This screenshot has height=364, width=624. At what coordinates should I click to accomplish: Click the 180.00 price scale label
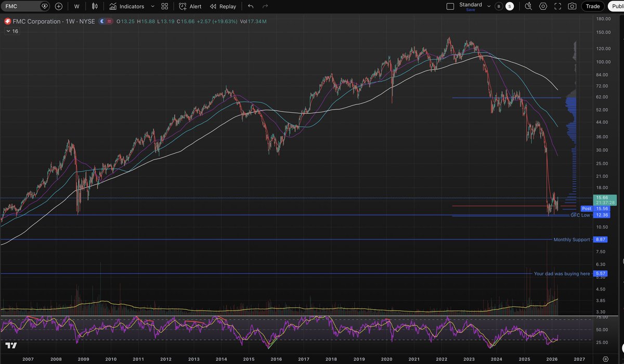pos(603,19)
